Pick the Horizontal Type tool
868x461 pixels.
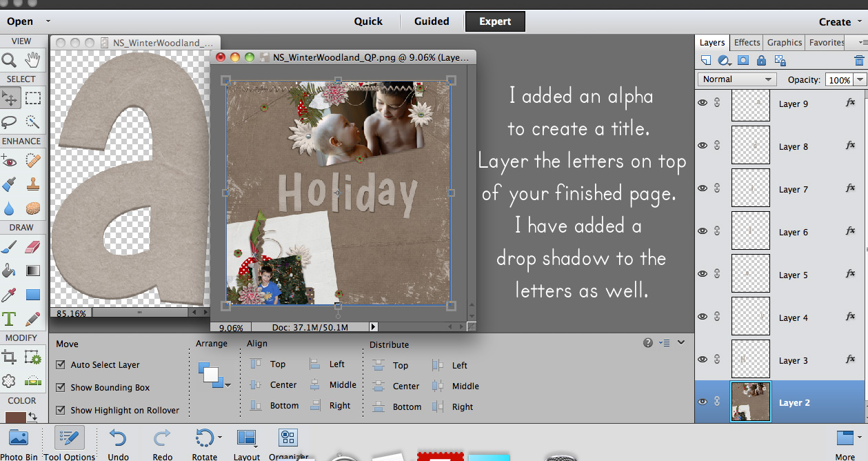(x=10, y=319)
